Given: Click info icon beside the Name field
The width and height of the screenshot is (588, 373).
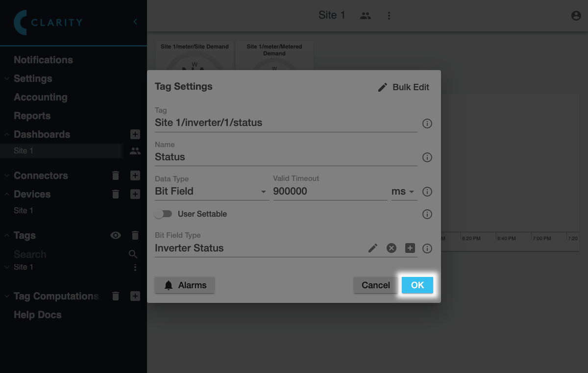Looking at the screenshot, I should pos(427,157).
